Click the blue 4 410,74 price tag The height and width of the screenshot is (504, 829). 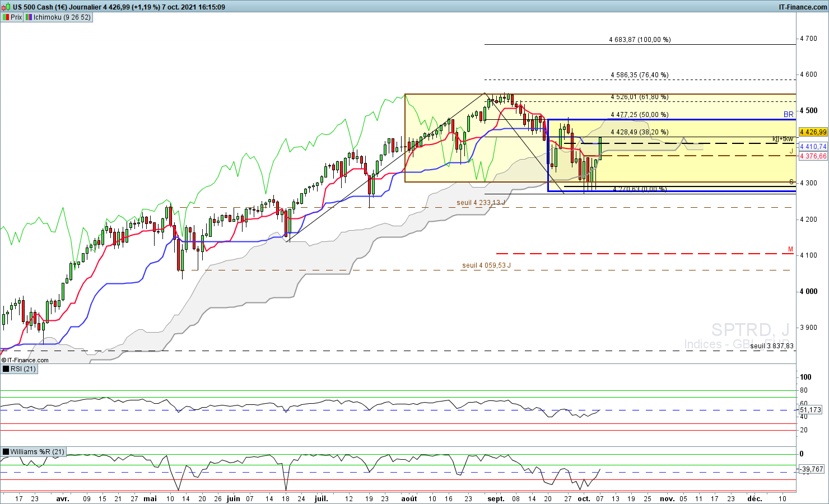pos(813,147)
